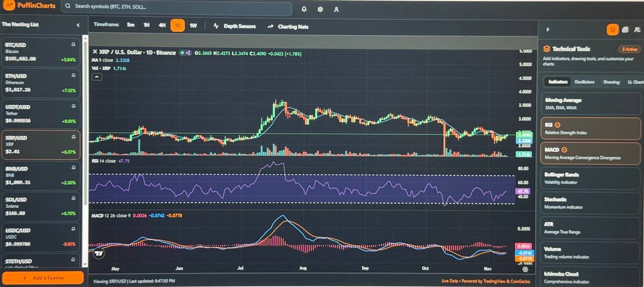Open the second right-panel icon beside layers
The width and height of the screenshot is (644, 287).
click(x=626, y=30)
